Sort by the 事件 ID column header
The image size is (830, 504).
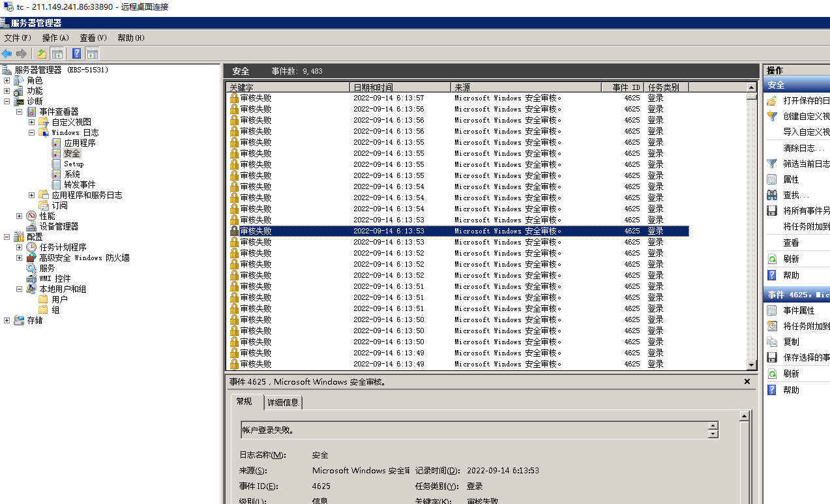(x=625, y=87)
